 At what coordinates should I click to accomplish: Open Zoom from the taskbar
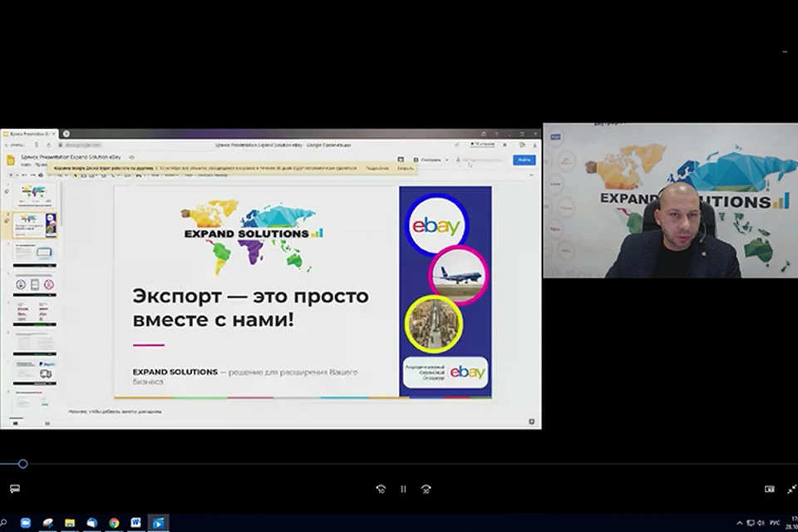pyautogui.click(x=26, y=523)
